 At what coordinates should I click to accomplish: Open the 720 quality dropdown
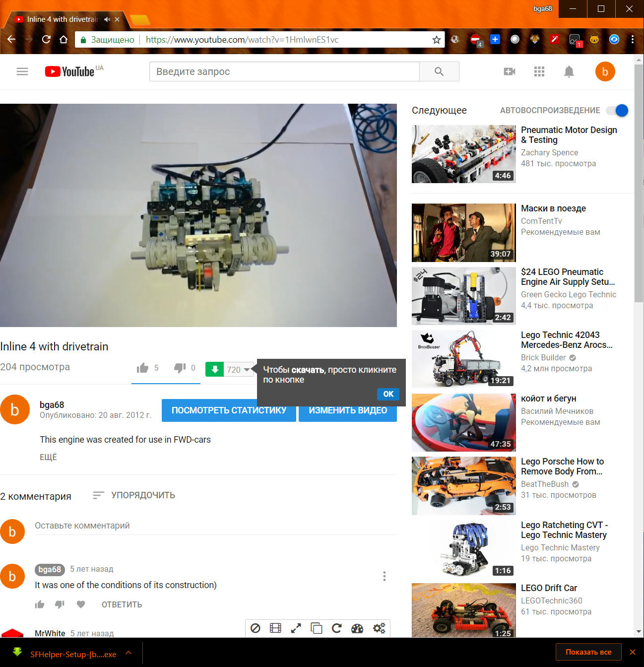(239, 369)
